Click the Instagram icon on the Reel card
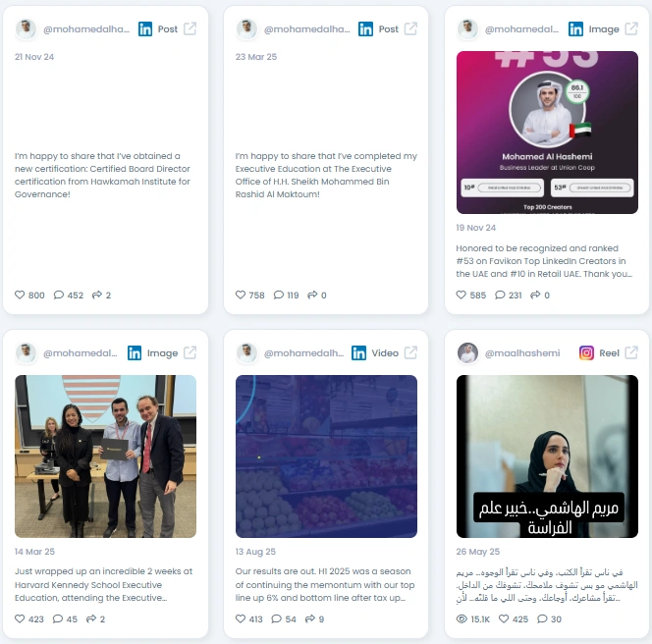The image size is (652, 644). click(586, 353)
